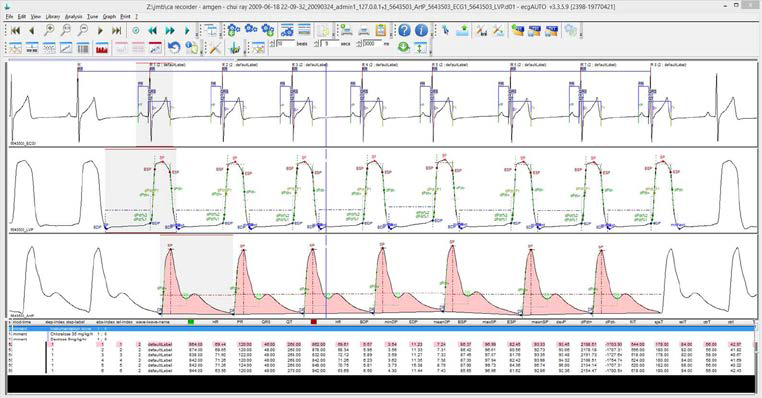This screenshot has height=398, width=762.
Task: Click the crossed tools icon in second toolbar
Action: (215, 48)
